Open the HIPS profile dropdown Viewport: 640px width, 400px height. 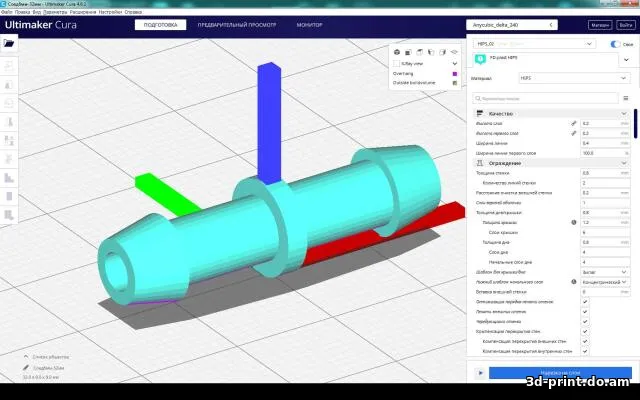[x=534, y=44]
